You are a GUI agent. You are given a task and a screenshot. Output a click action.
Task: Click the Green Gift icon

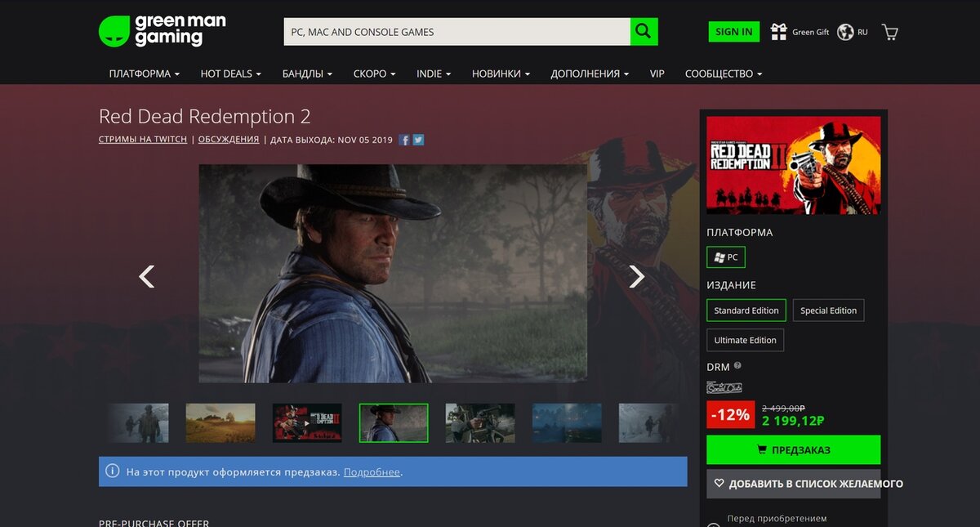pos(778,31)
